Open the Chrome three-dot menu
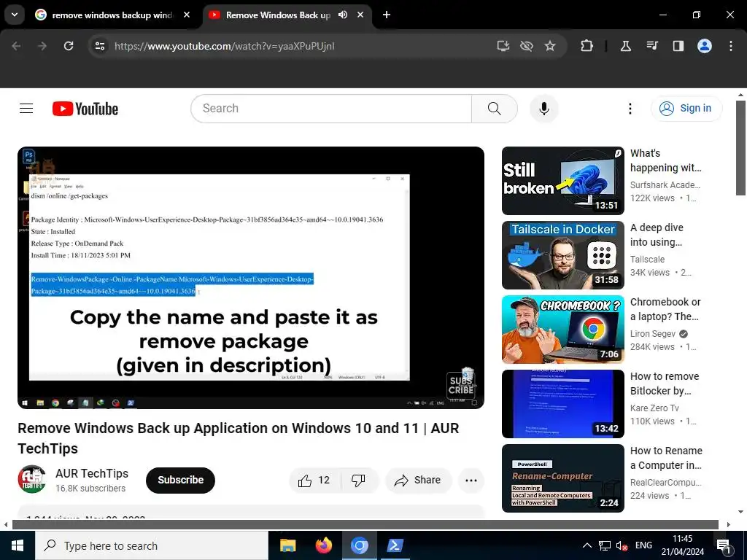The height and width of the screenshot is (560, 747). (x=731, y=46)
